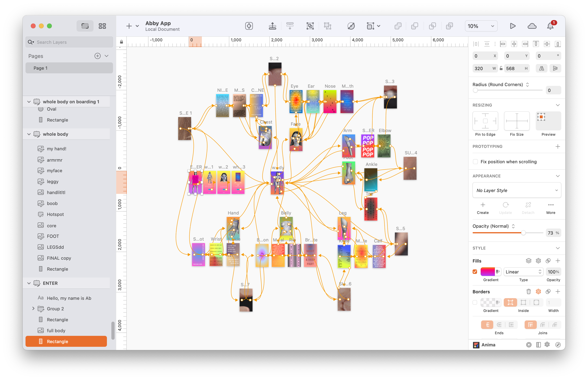Click the Create Symbol toolbar icon
Viewport: 588px width, 380px height.
point(249,26)
